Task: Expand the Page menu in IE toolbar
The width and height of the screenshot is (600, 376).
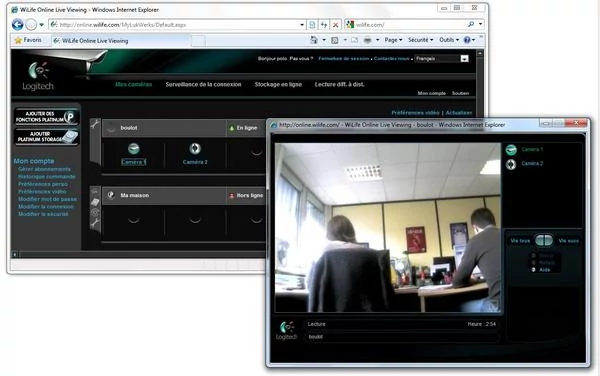Action: click(393, 40)
